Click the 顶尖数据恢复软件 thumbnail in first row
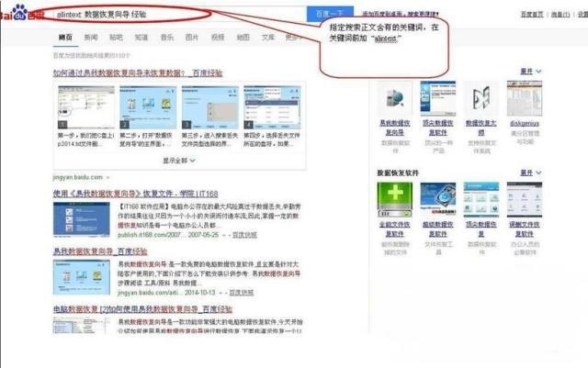The width and height of the screenshot is (588, 368). coord(438,98)
